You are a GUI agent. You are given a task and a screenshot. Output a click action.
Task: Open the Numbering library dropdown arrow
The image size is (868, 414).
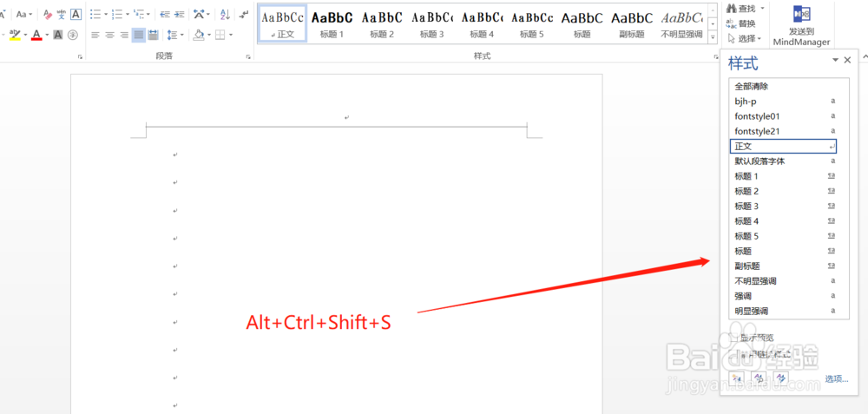[x=128, y=15]
